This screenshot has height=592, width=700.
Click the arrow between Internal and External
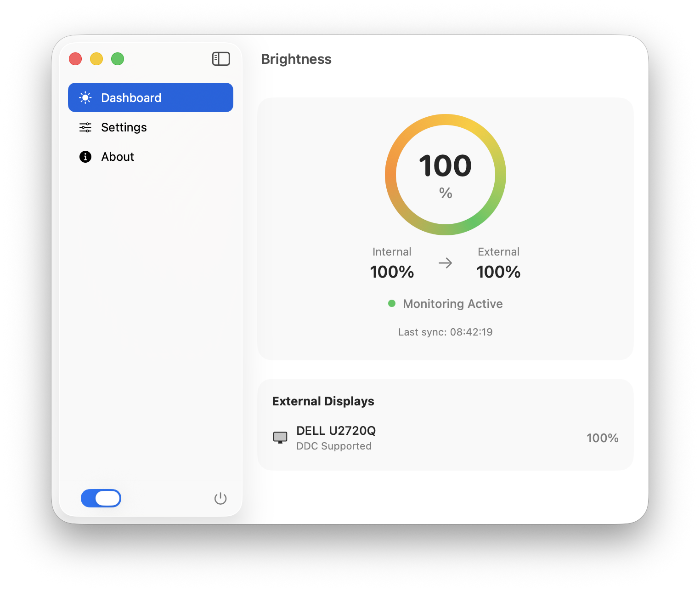(445, 263)
